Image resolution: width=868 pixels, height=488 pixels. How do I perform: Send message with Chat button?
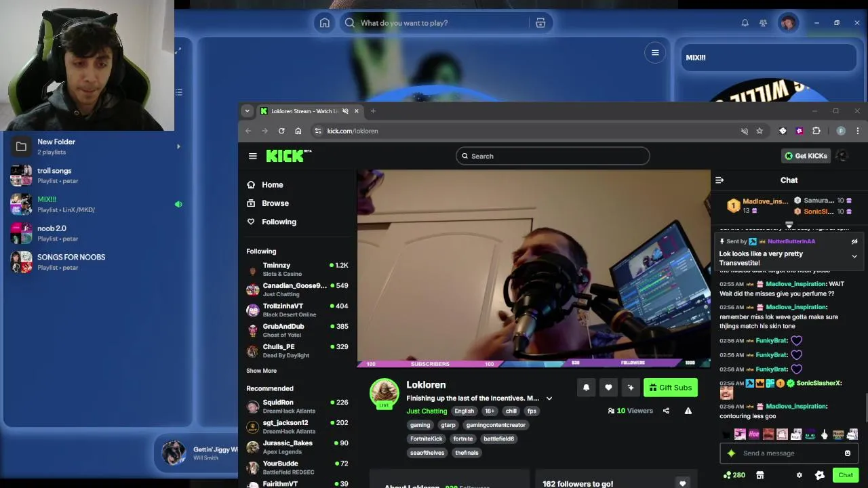tap(846, 475)
